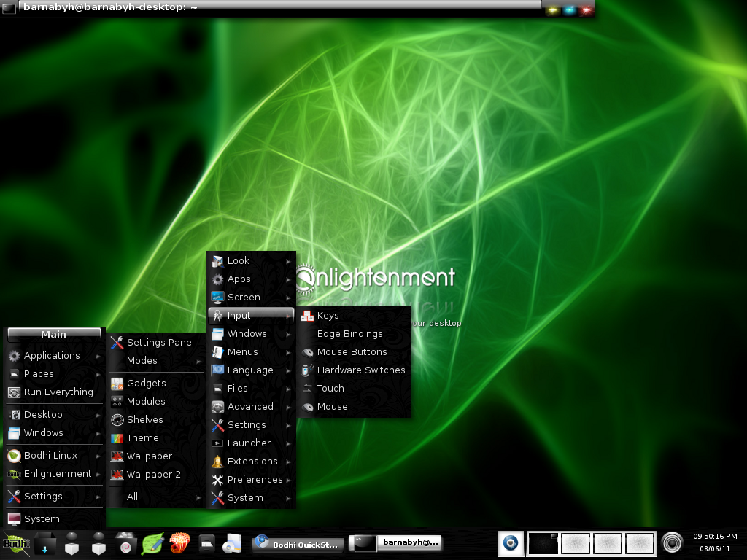Click the Bodhi QuickStart taskbar button
Viewport: 747px width, 560px height.
click(x=298, y=544)
